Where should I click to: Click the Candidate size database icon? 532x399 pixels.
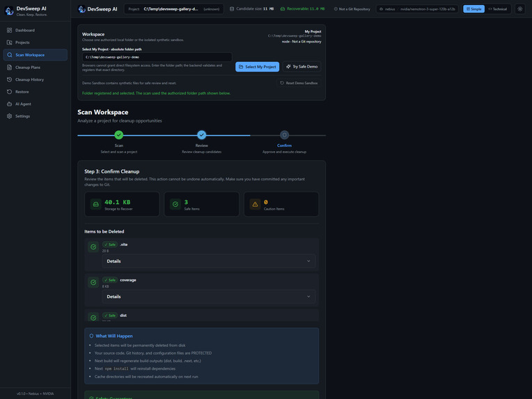[x=232, y=9]
